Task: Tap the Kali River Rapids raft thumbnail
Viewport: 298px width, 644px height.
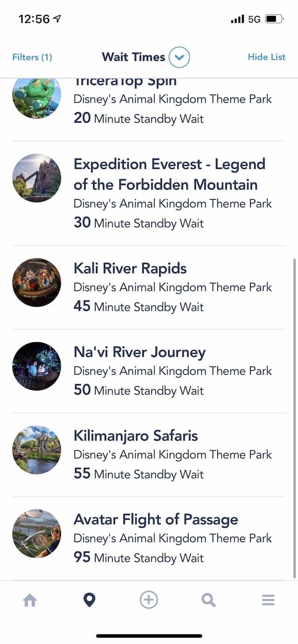Action: [x=36, y=282]
